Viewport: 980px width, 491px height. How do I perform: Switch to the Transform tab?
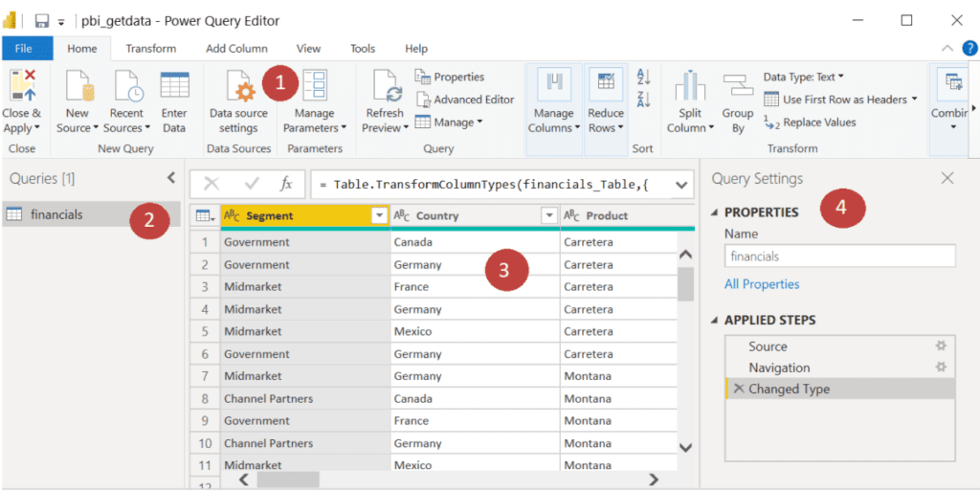tap(151, 48)
